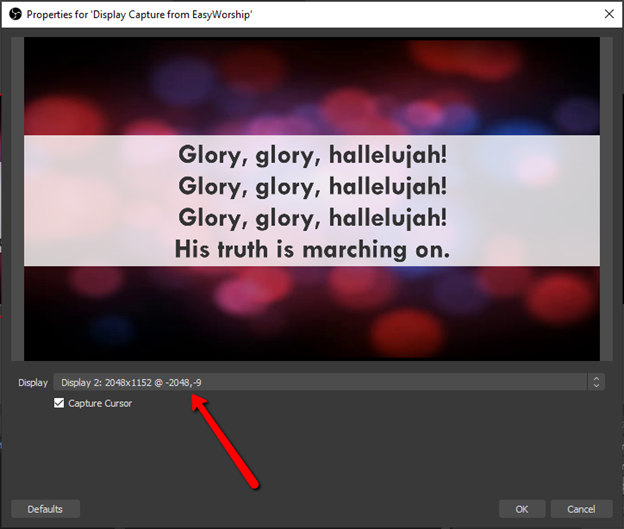Confirm properties with the OK button
Image resolution: width=624 pixels, height=529 pixels.
(x=522, y=509)
